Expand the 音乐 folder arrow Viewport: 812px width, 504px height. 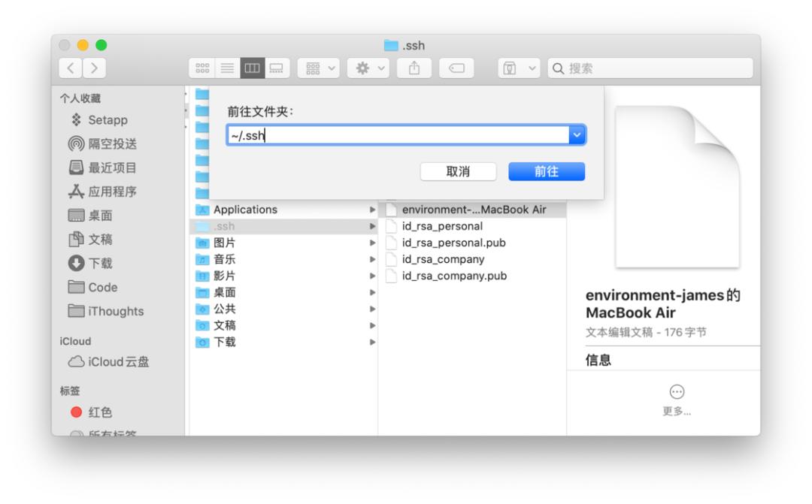[372, 259]
